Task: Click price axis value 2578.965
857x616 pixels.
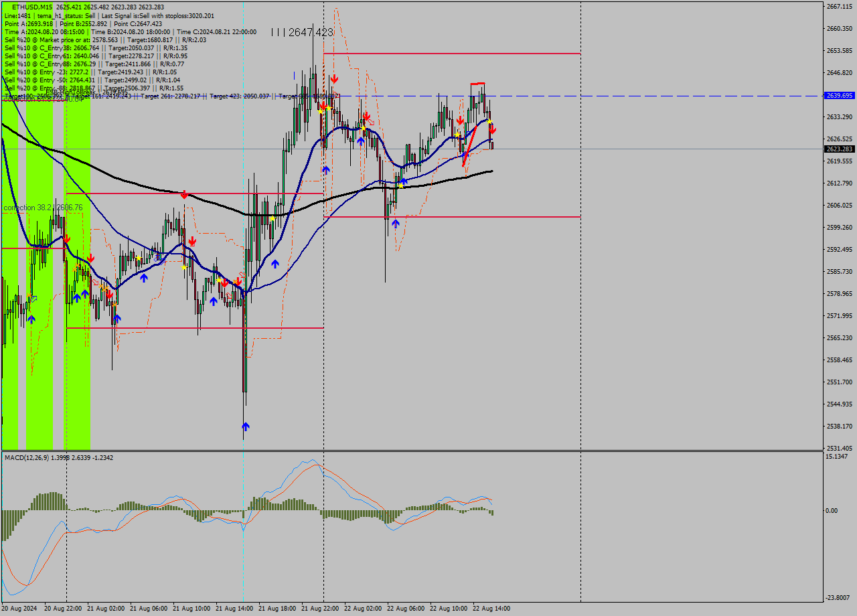Action: tap(839, 294)
